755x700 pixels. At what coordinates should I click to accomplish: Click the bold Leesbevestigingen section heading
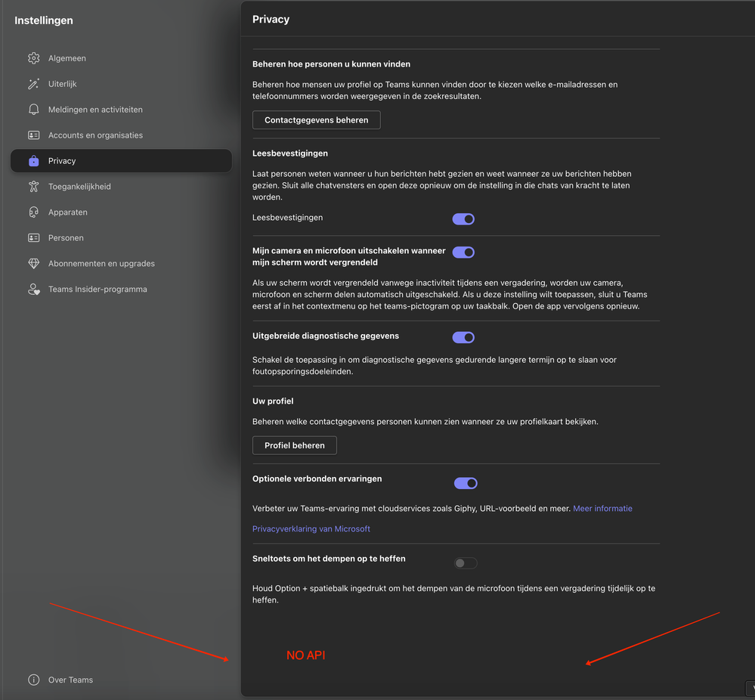tap(290, 153)
